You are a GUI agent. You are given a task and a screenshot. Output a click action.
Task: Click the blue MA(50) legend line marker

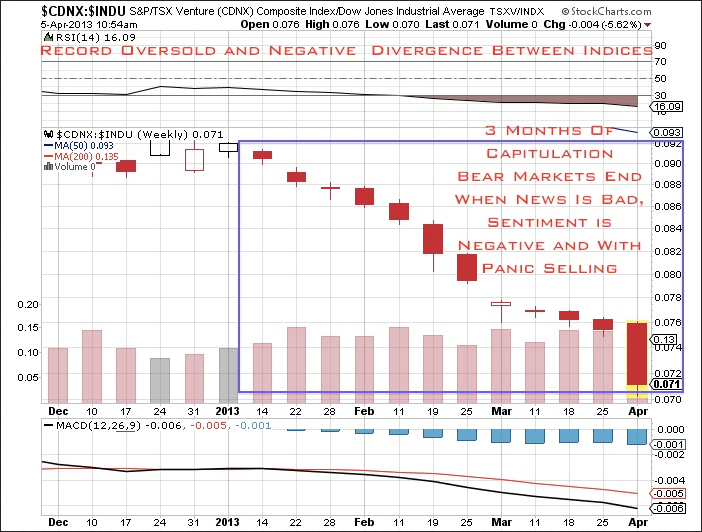(48, 146)
